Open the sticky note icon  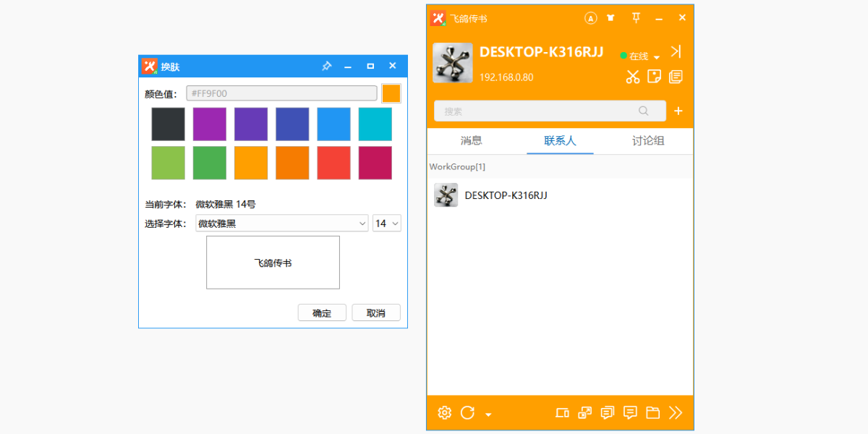pyautogui.click(x=654, y=77)
